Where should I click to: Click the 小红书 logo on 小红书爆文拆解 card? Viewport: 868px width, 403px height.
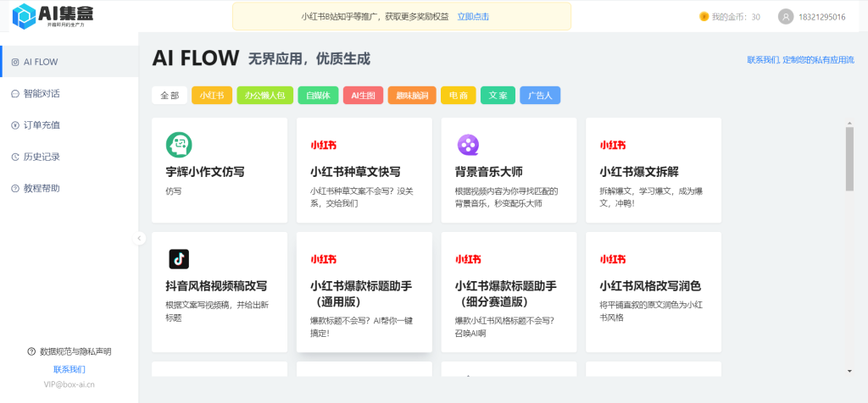pyautogui.click(x=613, y=145)
